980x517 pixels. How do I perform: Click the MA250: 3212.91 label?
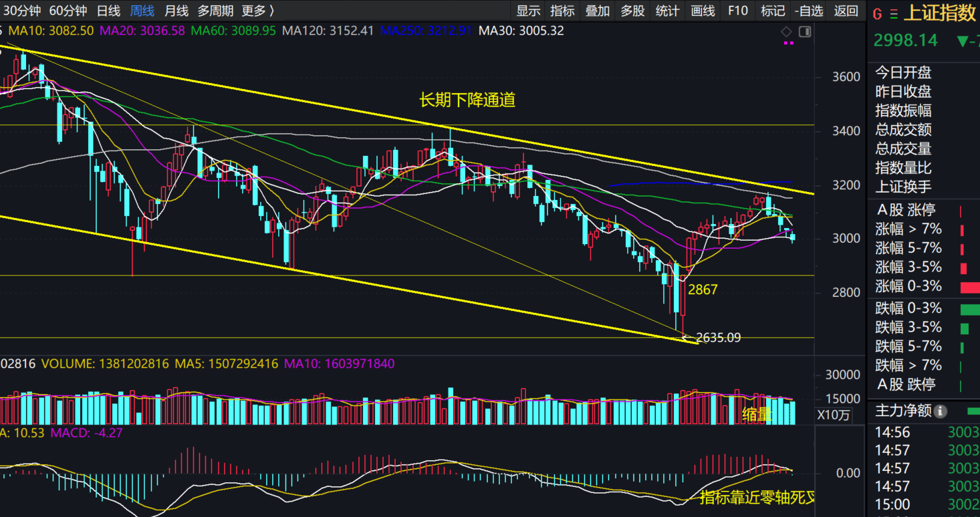[x=425, y=31]
